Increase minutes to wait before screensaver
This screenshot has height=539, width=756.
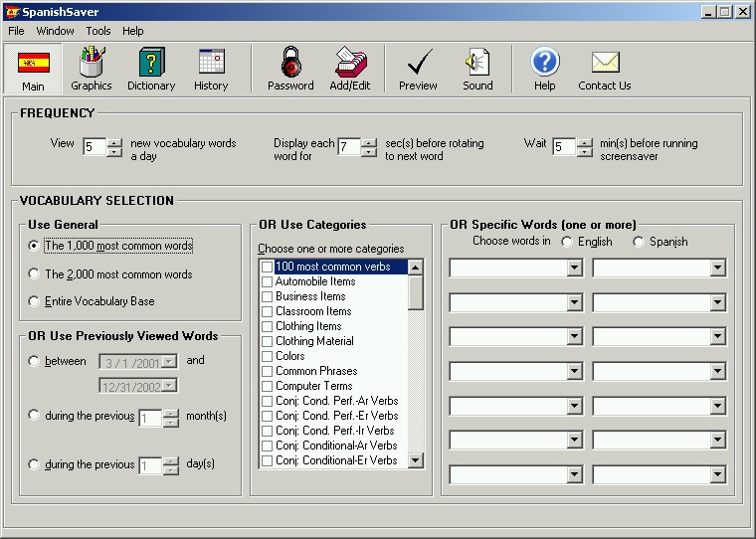pyautogui.click(x=584, y=142)
